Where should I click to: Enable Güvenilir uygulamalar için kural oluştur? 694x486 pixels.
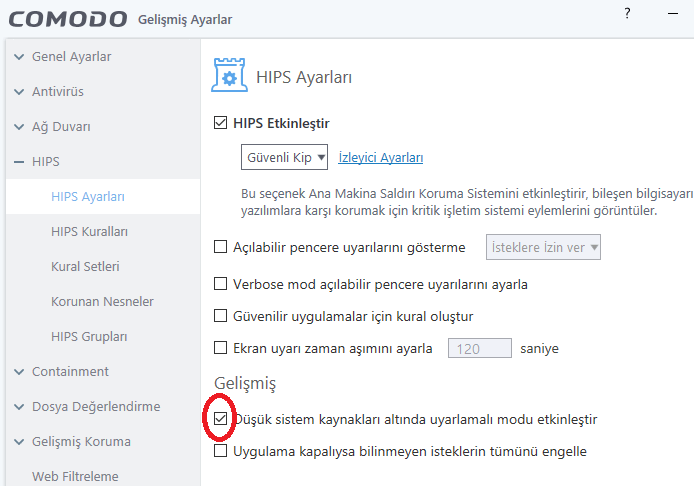(222, 316)
